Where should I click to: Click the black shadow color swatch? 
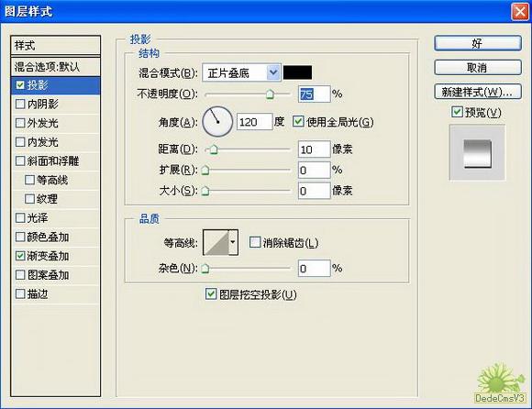[297, 72]
